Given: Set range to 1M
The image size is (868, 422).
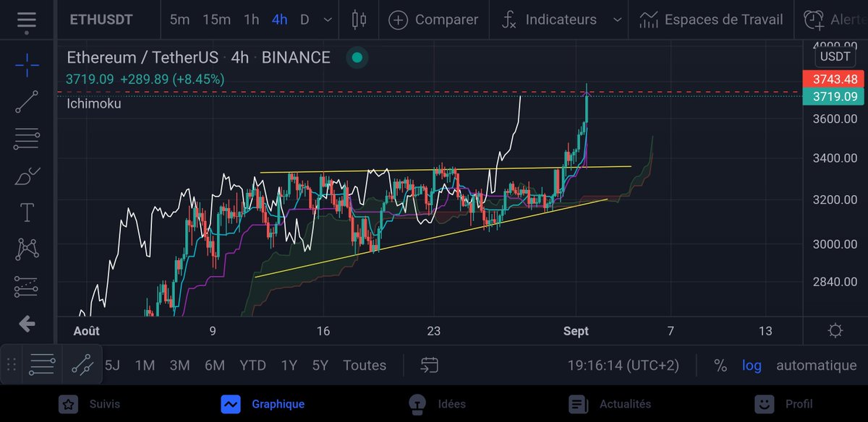Looking at the screenshot, I should [x=145, y=366].
